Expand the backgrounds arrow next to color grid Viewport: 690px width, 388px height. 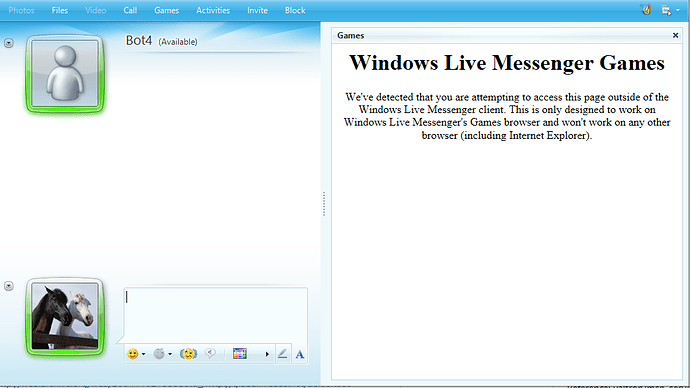click(267, 354)
